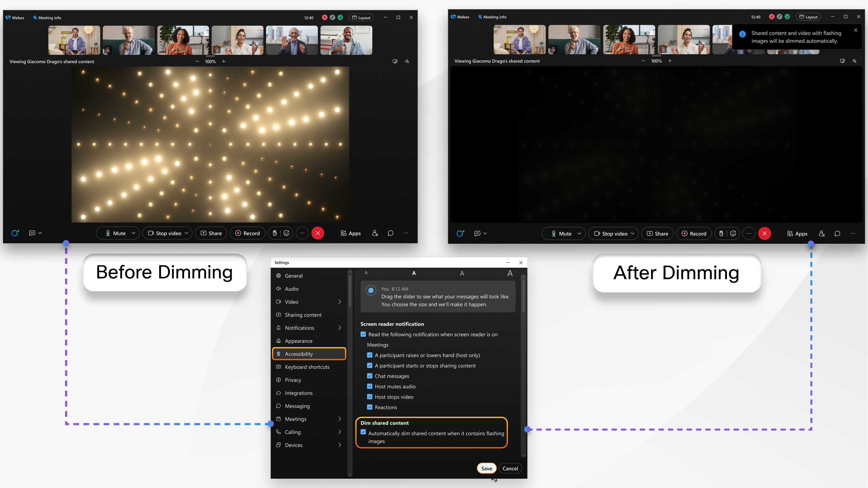The height and width of the screenshot is (488, 868).
Task: Click Webex Assistant circle icon in left window
Action: [15, 233]
